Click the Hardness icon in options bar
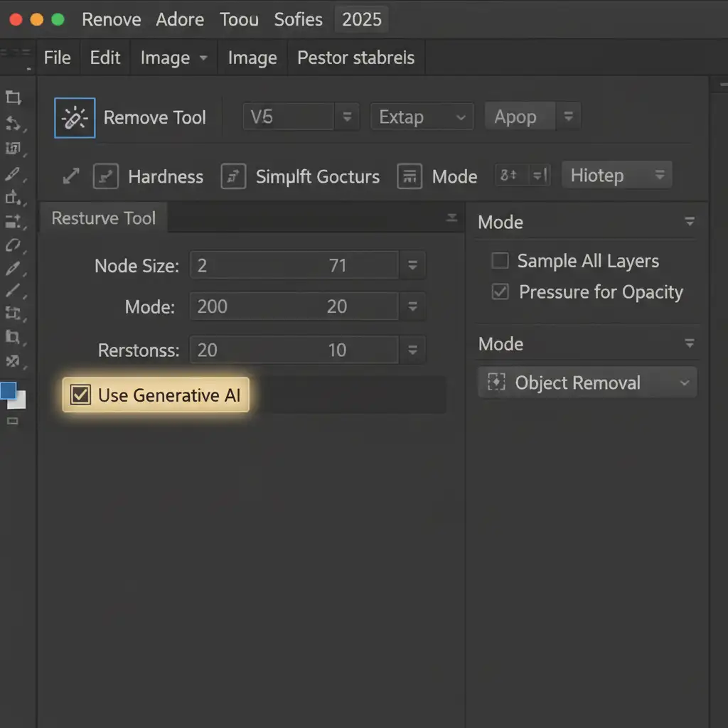The width and height of the screenshot is (728, 728). click(106, 177)
